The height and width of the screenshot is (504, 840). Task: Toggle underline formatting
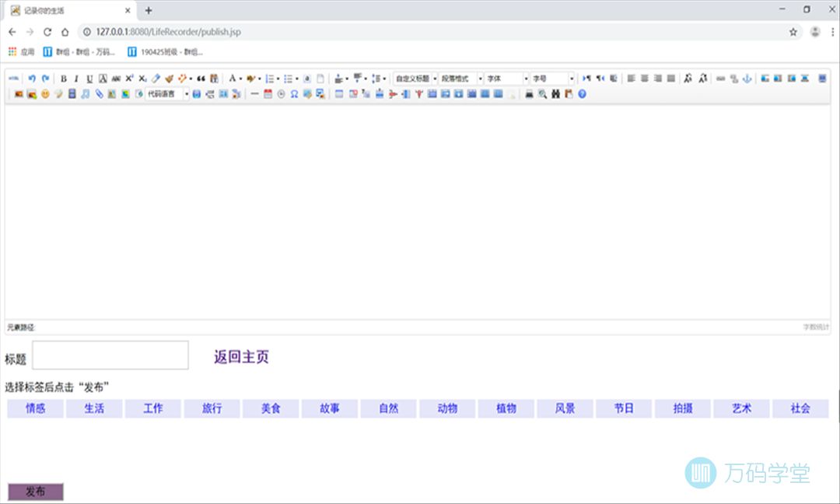click(x=89, y=79)
